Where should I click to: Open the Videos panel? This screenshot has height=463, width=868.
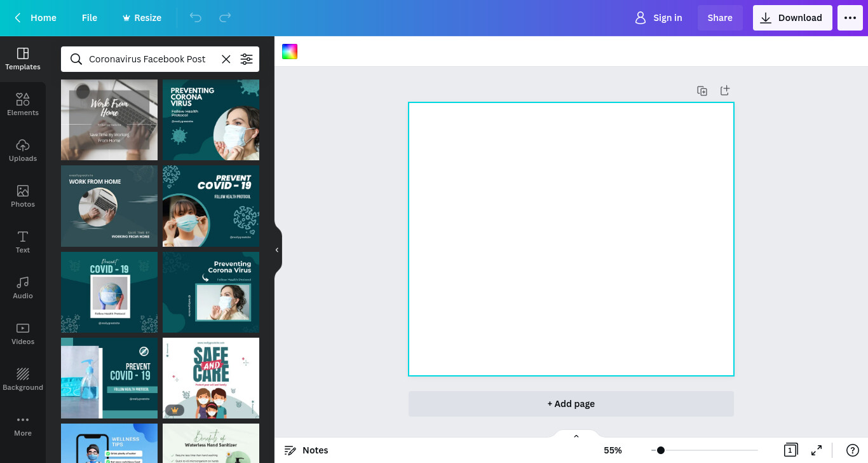tap(23, 334)
